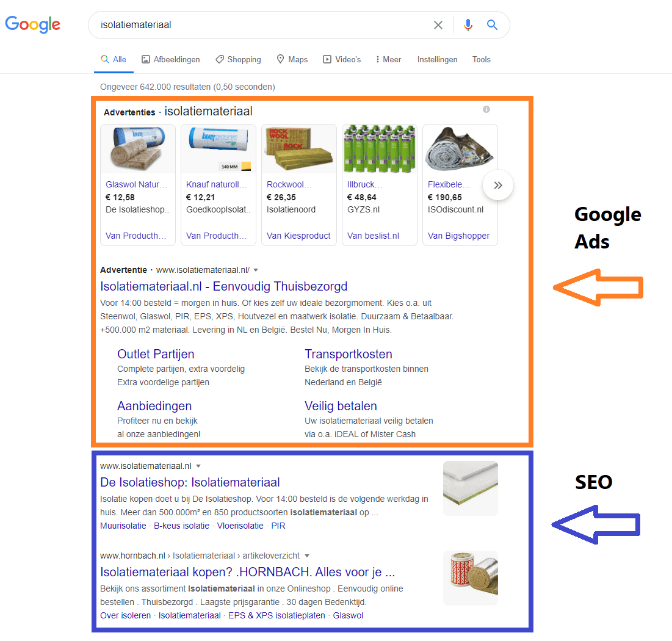Open the Tools options
Viewport: 672px width, 641px height.
pyautogui.click(x=482, y=59)
